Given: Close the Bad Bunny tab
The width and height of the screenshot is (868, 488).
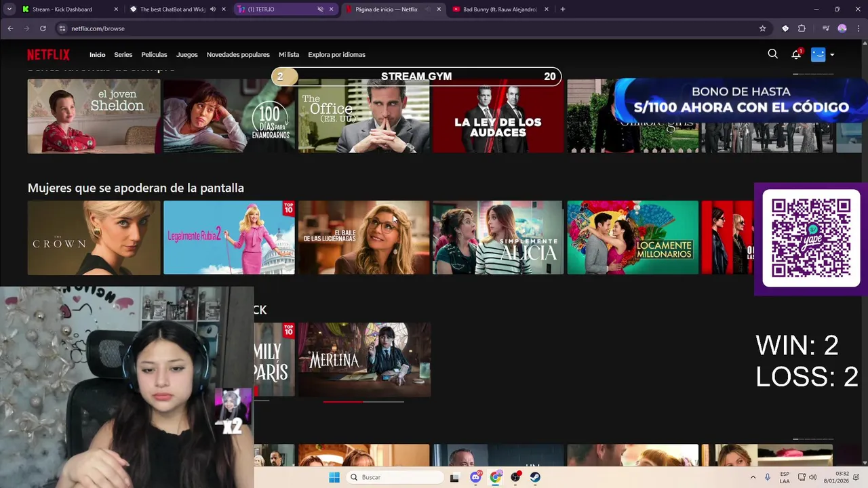Looking at the screenshot, I should (x=547, y=9).
